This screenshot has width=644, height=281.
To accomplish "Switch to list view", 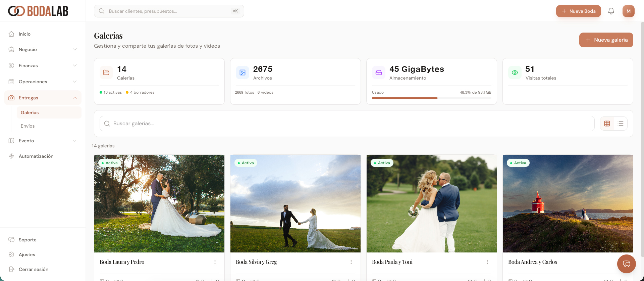I will pyautogui.click(x=621, y=124).
